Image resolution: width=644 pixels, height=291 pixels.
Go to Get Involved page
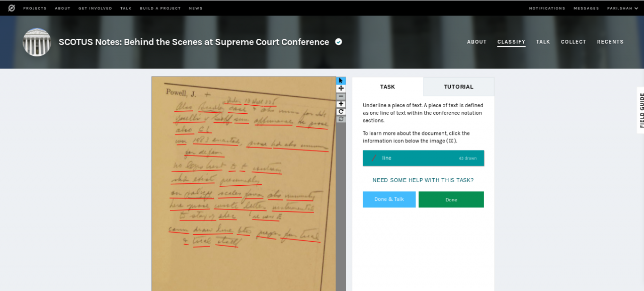[95, 8]
